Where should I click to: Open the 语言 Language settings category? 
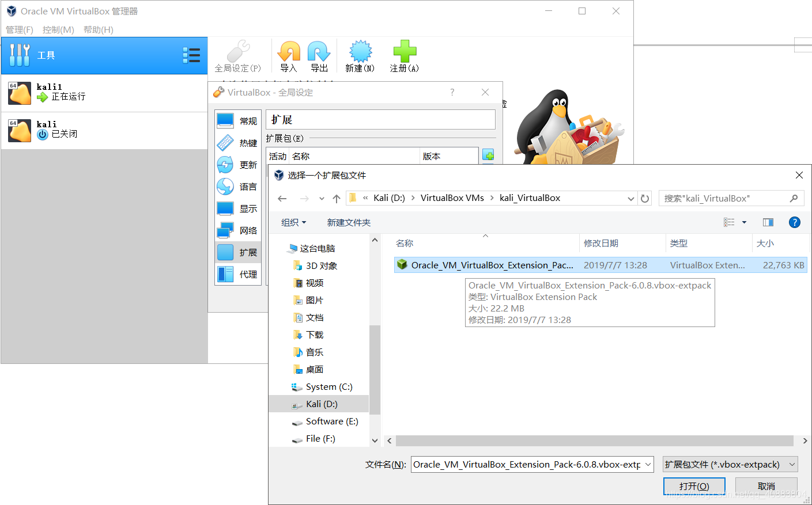(x=238, y=187)
